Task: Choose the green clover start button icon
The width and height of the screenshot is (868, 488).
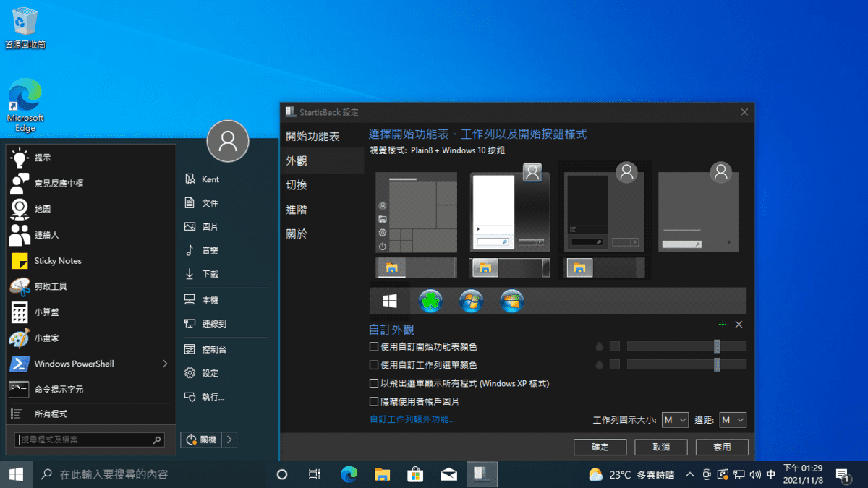Action: (x=430, y=301)
